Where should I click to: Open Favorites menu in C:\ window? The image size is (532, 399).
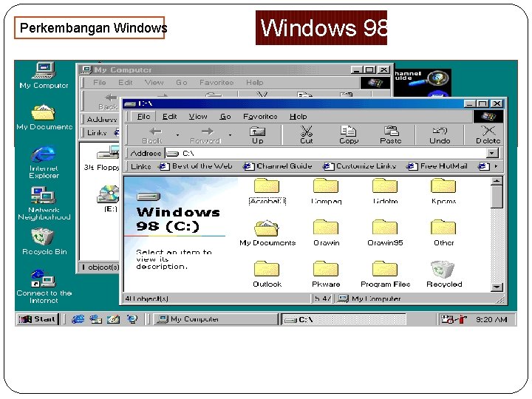coord(260,117)
